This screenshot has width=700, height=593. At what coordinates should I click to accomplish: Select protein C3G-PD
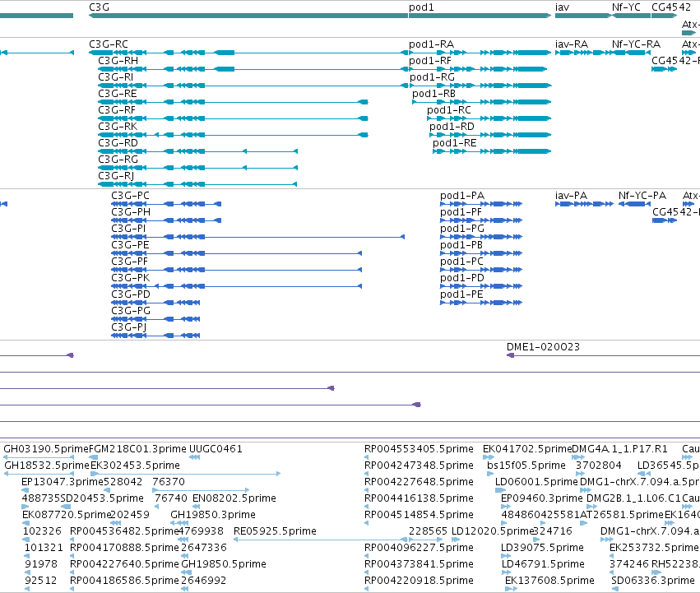[x=131, y=294]
